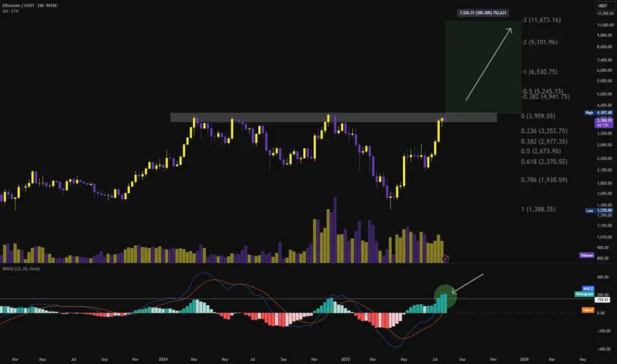Click the 2025 label on time axis

[x=345, y=359]
